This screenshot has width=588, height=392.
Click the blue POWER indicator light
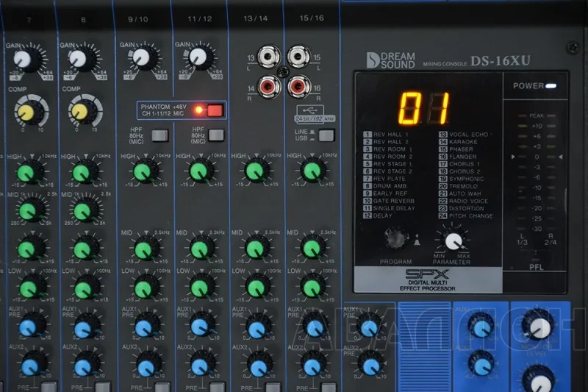coord(551,86)
